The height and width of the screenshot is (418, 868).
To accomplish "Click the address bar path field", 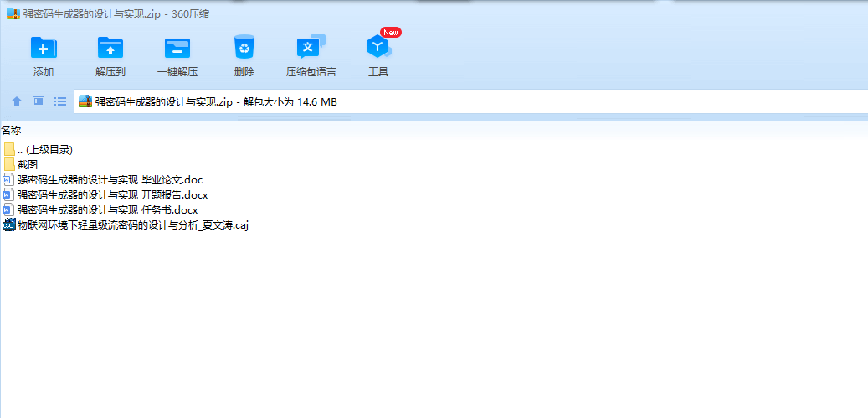I will coord(470,101).
